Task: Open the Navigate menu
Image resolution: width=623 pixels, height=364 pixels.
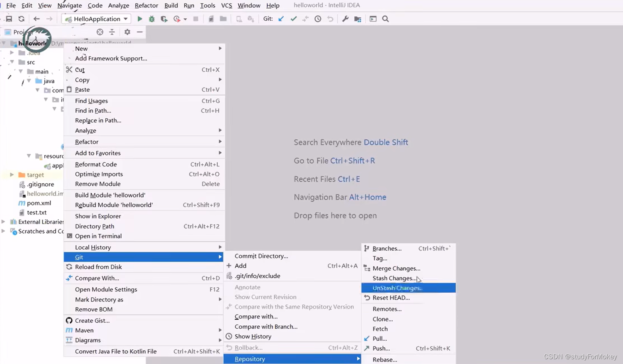Action: coord(70,5)
